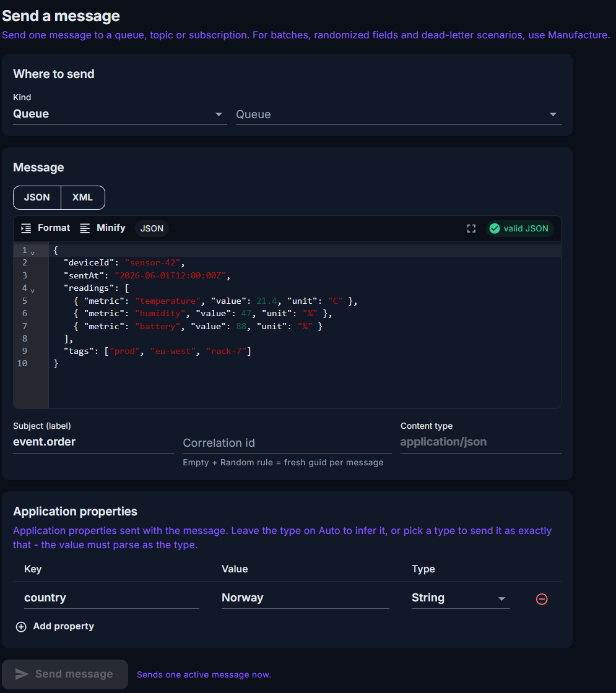Image resolution: width=616 pixels, height=693 pixels.
Task: Click the Format indent icon
Action: (26, 228)
